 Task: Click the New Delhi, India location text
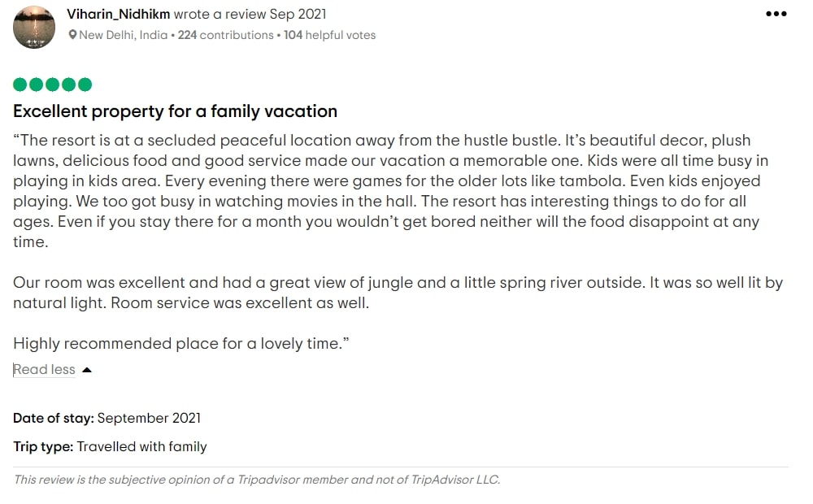pyautogui.click(x=124, y=35)
